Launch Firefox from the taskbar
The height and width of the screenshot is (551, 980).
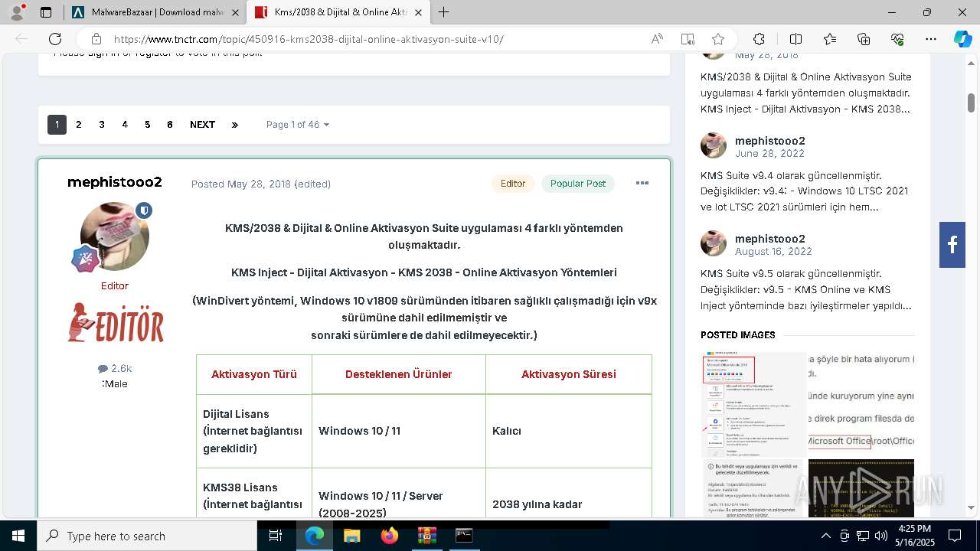[x=390, y=536]
